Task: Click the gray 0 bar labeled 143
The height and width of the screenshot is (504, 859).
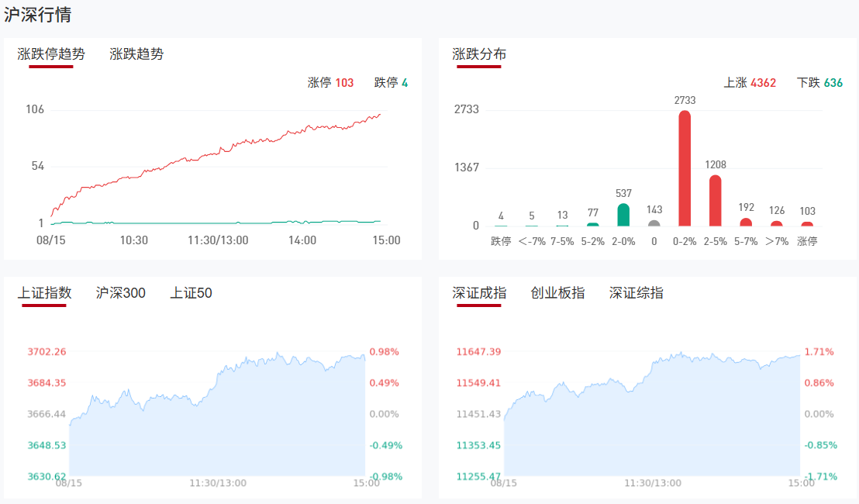Action: 654,223
